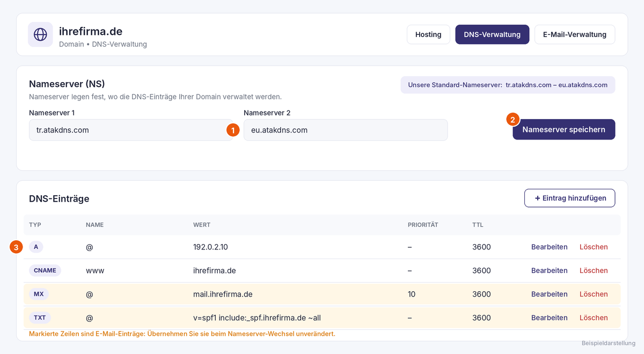The image size is (644, 354).
Task: Click step marker number 3
Action: coord(17,247)
